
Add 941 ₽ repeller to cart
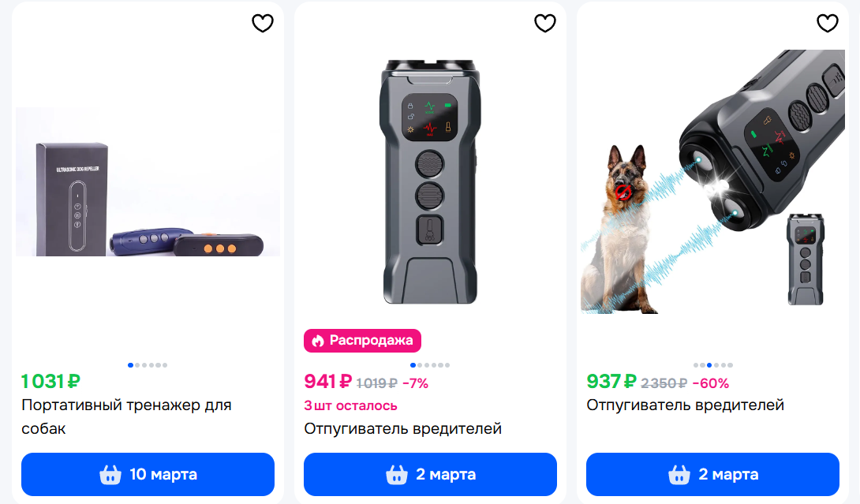[430, 474]
